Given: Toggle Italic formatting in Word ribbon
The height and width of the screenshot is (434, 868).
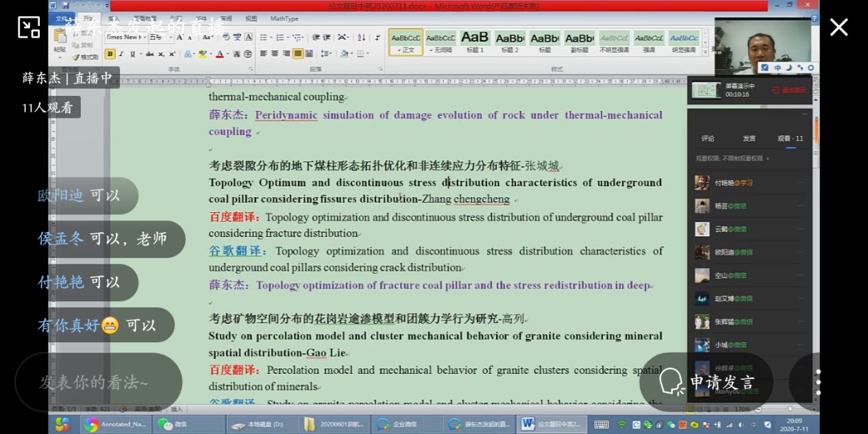Looking at the screenshot, I should pos(121,53).
